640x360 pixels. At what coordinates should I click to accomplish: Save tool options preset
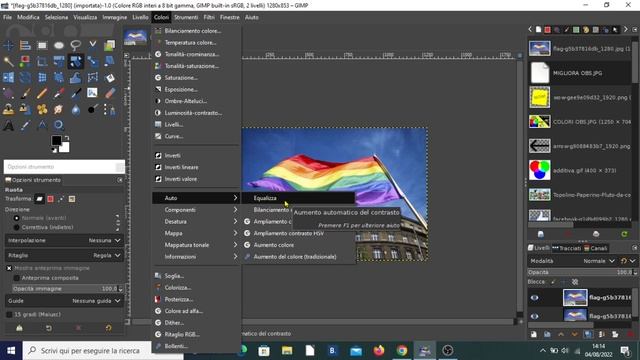coord(19,328)
